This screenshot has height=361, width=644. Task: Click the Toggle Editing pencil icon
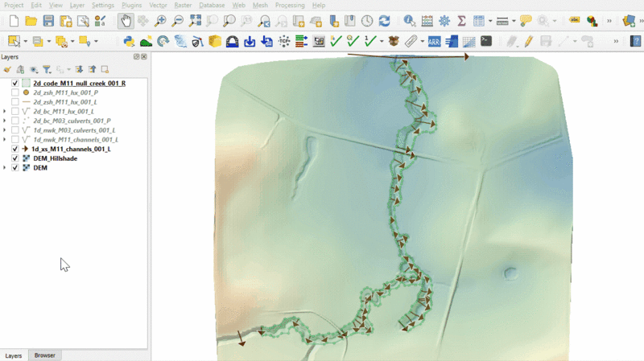[x=529, y=41]
